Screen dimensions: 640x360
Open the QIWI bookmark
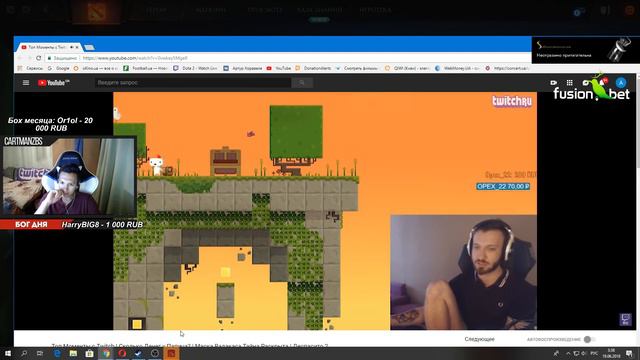pyautogui.click(x=407, y=68)
